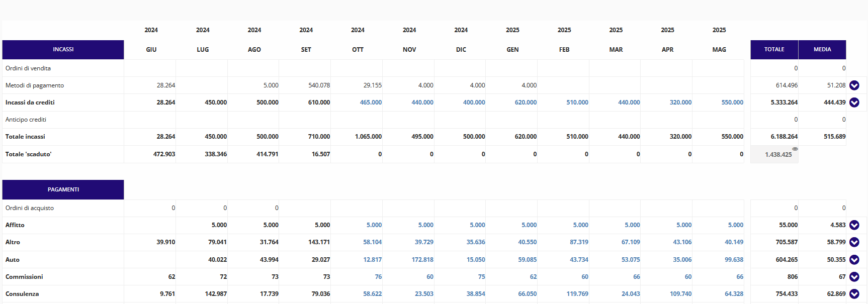Expand the Auto row chevron icon
The width and height of the screenshot is (868, 304).
tap(854, 260)
